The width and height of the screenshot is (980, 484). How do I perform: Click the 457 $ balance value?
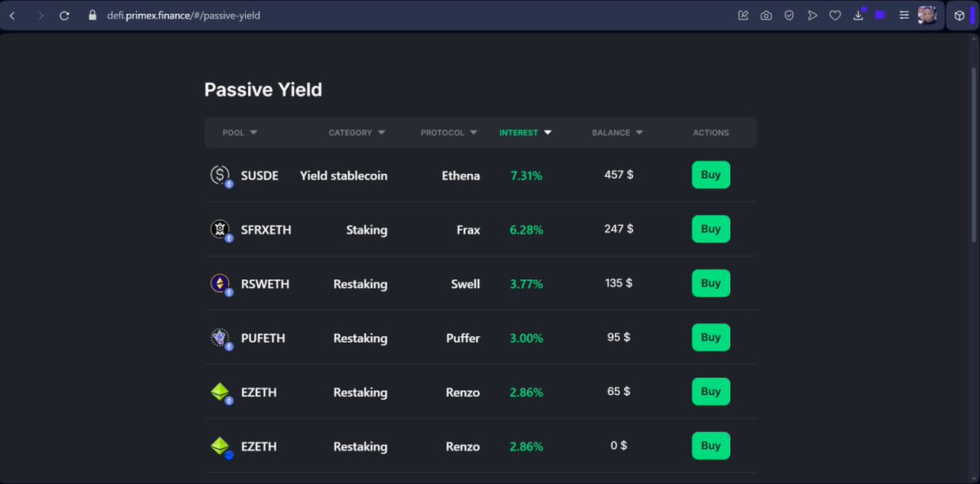[618, 175]
